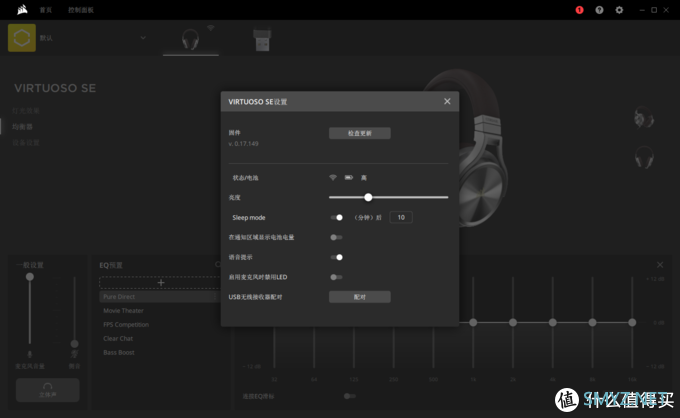Click the sleep minutes input field
This screenshot has width=680, height=418.
click(401, 217)
